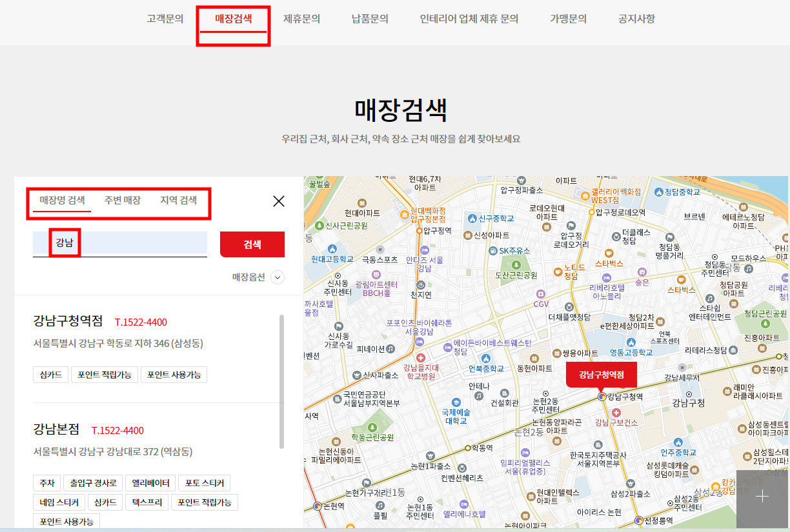Toggle the 포인트 사용가능 tag under 강남구청역점
The image size is (790, 532).
click(x=175, y=374)
